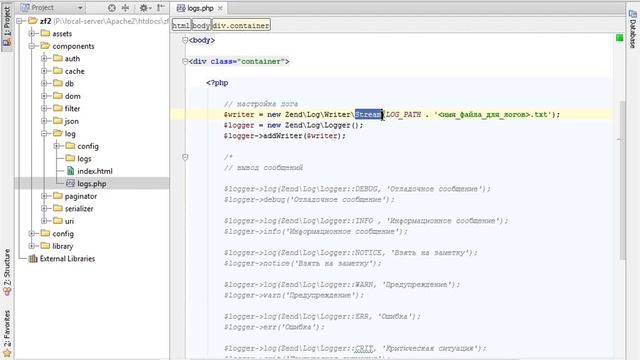This screenshot has height=360, width=640.
Task: Expand the paginator folder
Action: point(44,196)
